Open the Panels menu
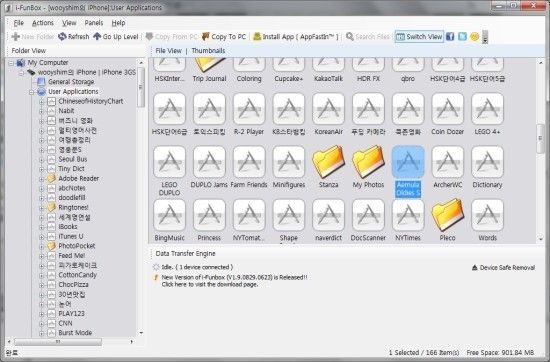 point(94,23)
